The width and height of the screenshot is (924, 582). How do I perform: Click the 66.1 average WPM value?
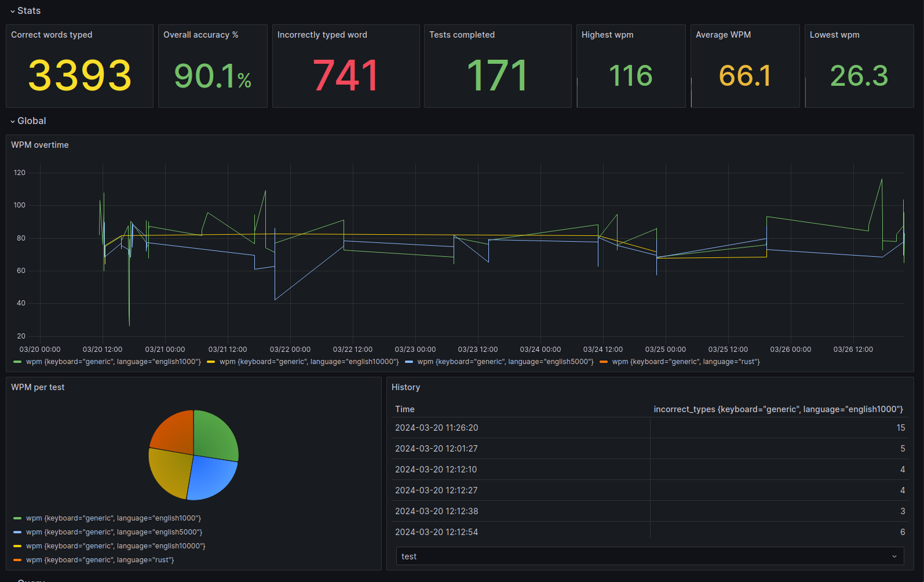(745, 76)
